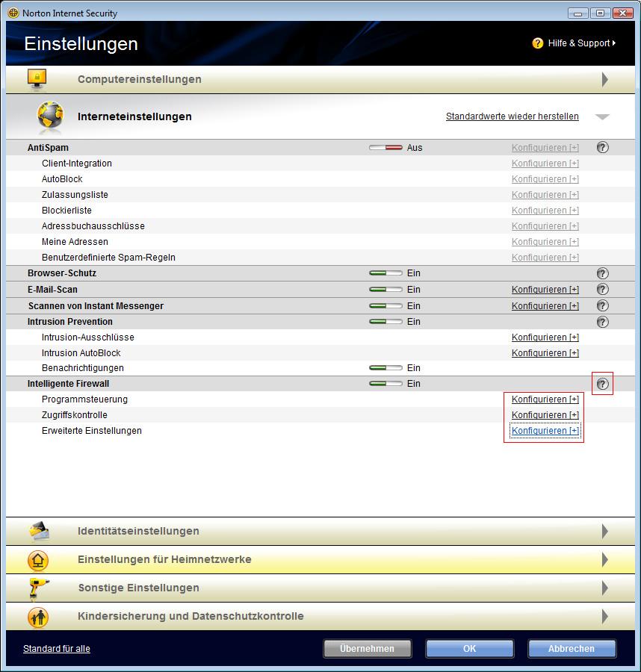
Task: Configure Intrusion-Ausschlüsse
Action: (x=545, y=337)
